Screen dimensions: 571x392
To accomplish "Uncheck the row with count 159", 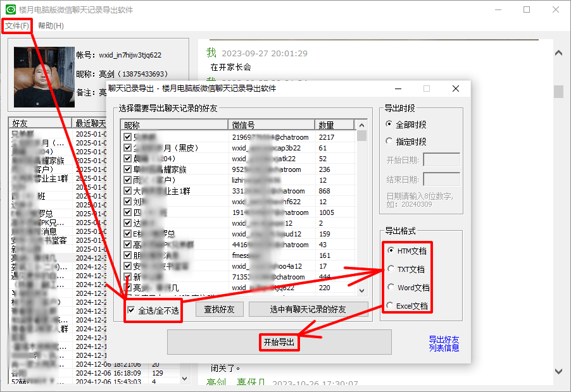I will pyautogui.click(x=127, y=233).
